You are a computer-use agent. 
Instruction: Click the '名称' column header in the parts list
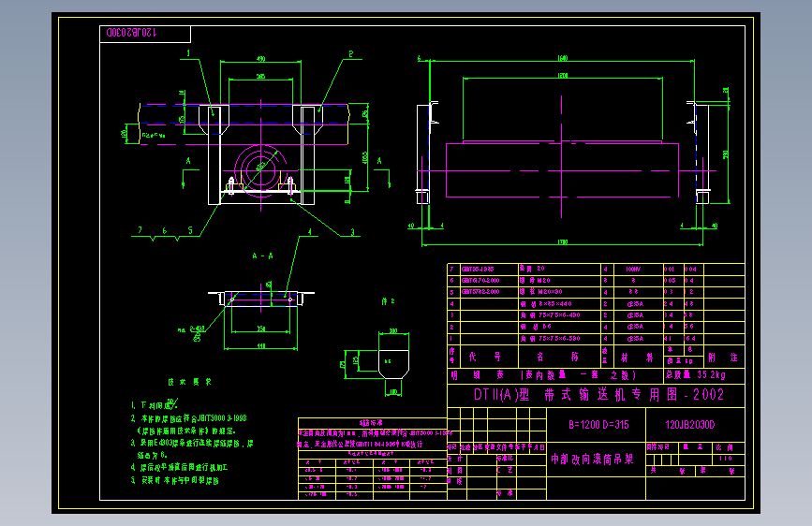pyautogui.click(x=558, y=358)
